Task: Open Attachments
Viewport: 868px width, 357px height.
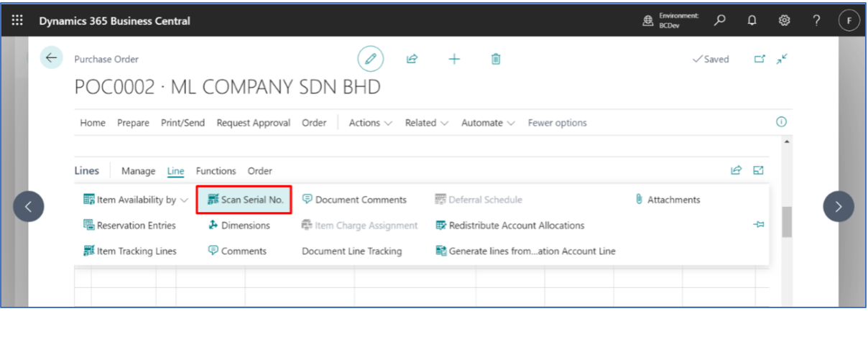Action: point(668,200)
